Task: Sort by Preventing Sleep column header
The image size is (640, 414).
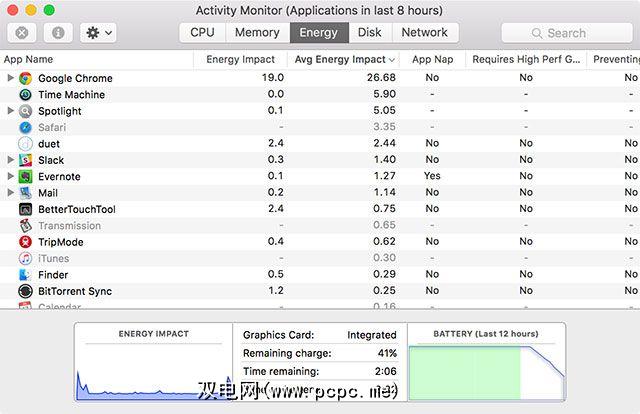Action: [x=613, y=60]
